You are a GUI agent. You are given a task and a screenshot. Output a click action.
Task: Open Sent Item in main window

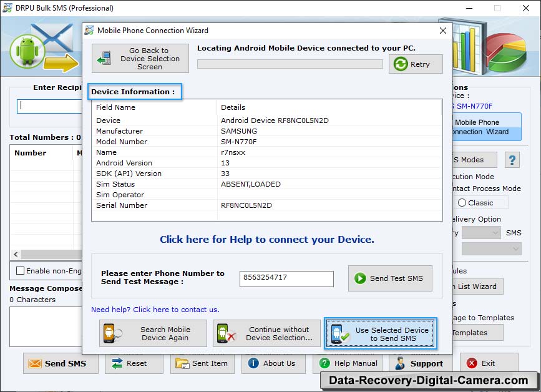[x=202, y=363]
